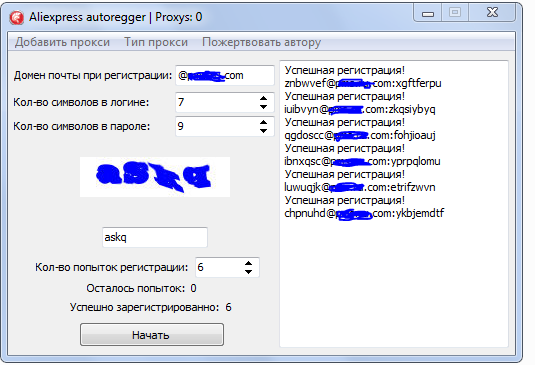Click the Кол-во попыток регистрации label
This screenshot has width=535, height=365.
click(x=112, y=267)
